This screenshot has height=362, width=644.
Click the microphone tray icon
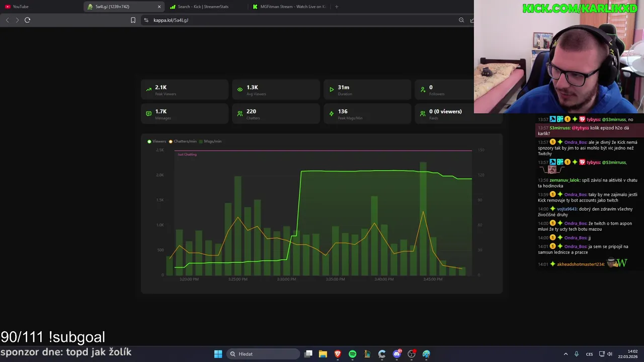point(577,354)
